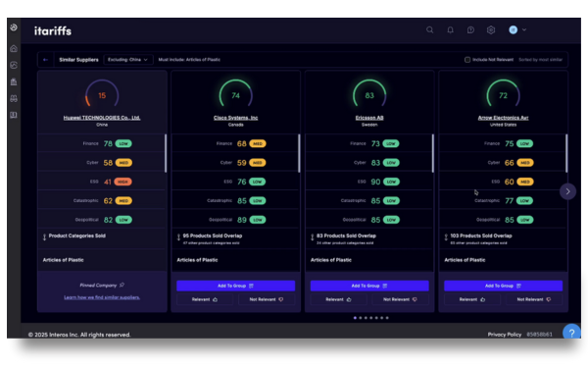Click Arrow Cyber score 66 MED
Screen dimensions: 588x368
[x=519, y=163]
